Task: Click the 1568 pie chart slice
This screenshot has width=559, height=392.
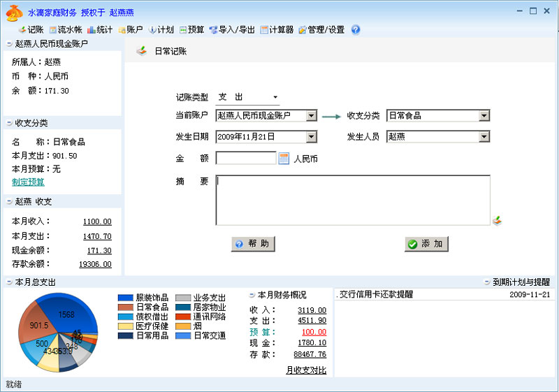Action: (68, 314)
